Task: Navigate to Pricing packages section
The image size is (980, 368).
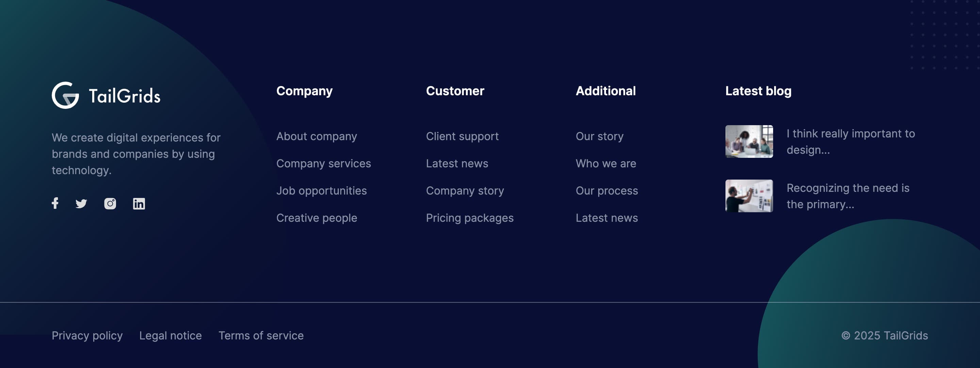Action: point(469,218)
